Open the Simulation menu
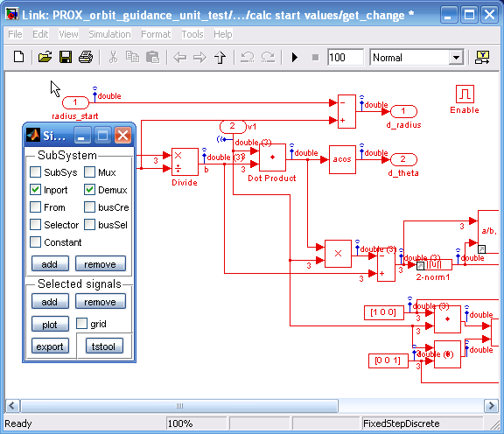This screenshot has height=434, width=504. (x=109, y=34)
